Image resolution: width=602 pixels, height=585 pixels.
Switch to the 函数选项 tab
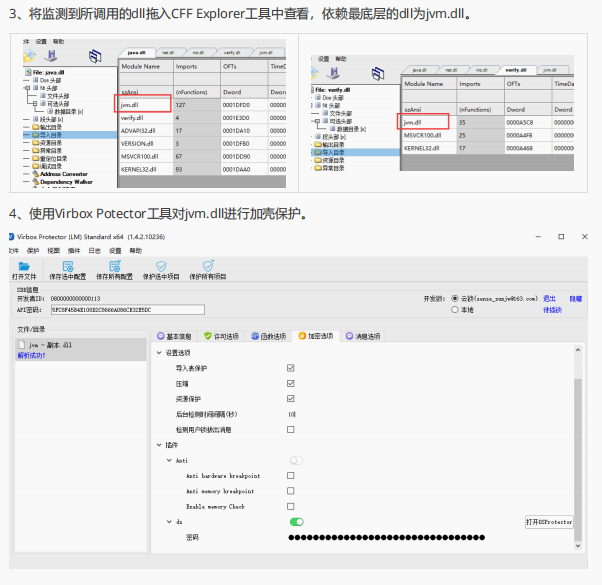(x=269, y=336)
